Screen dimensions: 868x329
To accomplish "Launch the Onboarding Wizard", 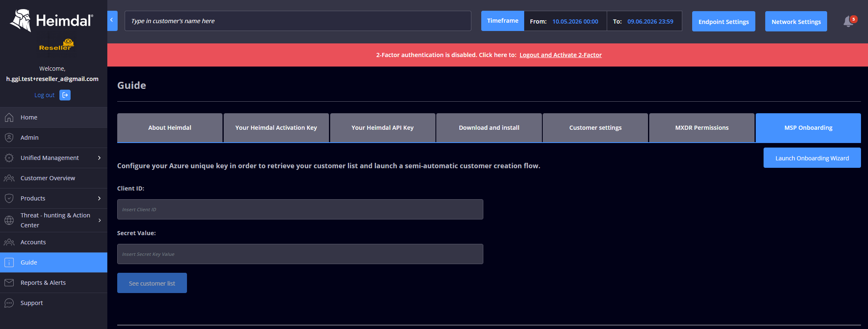I will point(812,158).
